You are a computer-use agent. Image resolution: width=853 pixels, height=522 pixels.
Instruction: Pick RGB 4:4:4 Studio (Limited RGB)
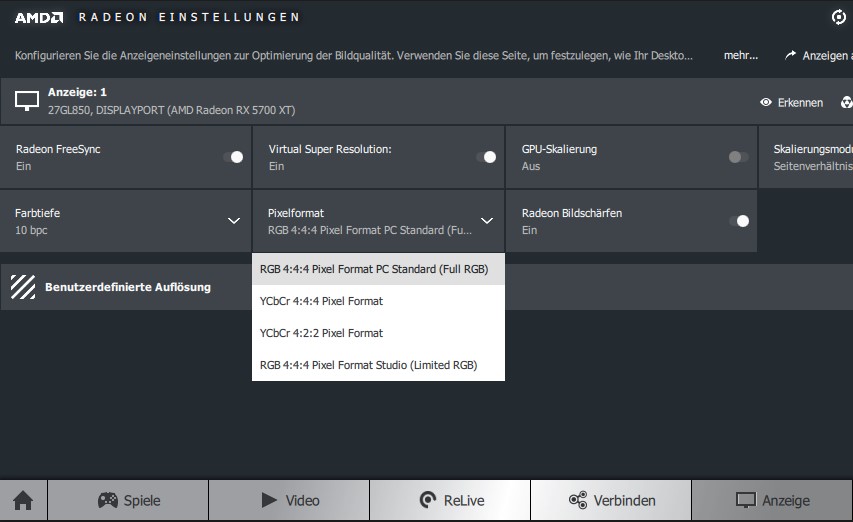coord(378,365)
